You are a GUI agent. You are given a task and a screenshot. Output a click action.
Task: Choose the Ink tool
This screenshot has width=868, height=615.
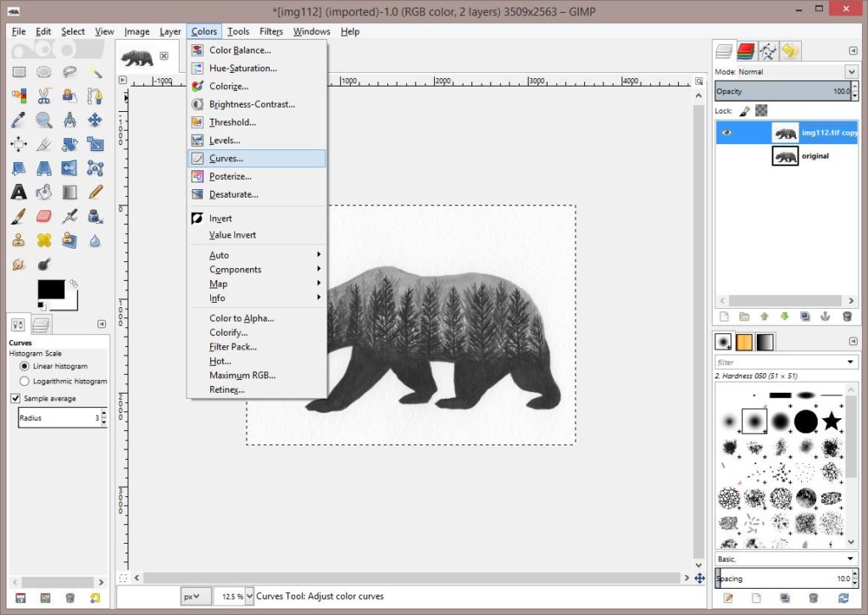point(95,216)
